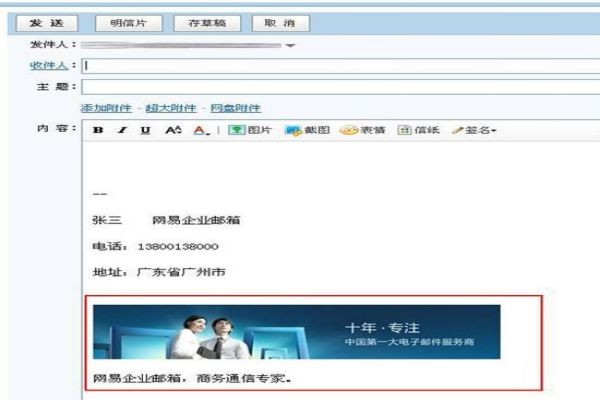The height and width of the screenshot is (400, 600).
Task: Toggle bold formatting in editor toolbar
Action: 98,131
